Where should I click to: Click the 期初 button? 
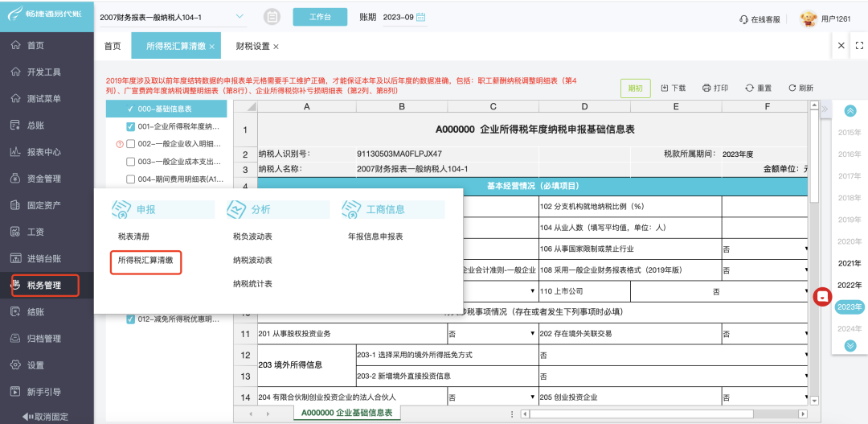(635, 89)
